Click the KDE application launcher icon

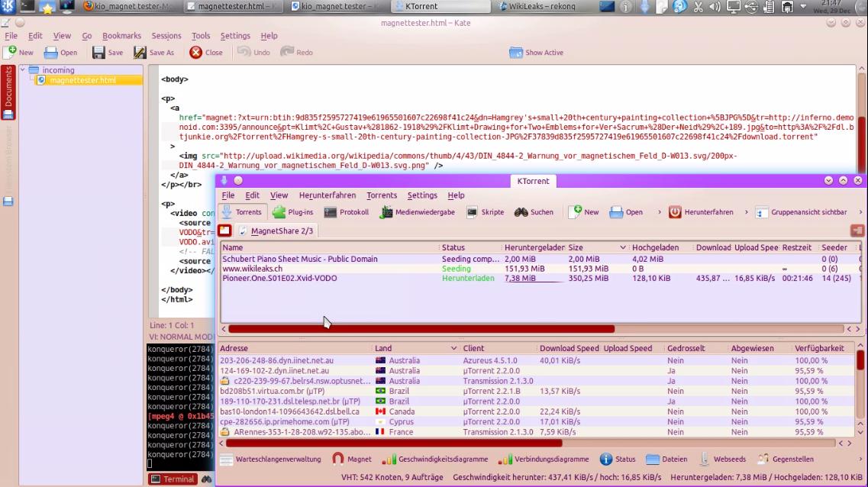(8, 7)
